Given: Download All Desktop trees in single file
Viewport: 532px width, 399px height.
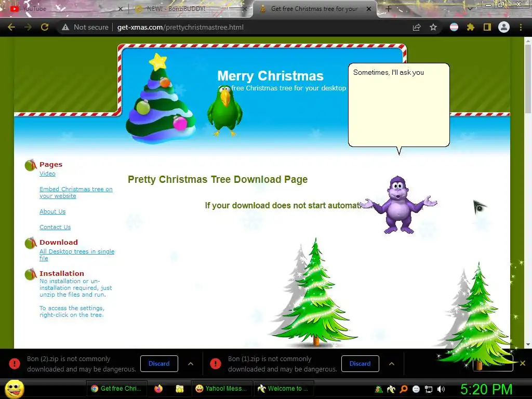Looking at the screenshot, I should click(77, 255).
